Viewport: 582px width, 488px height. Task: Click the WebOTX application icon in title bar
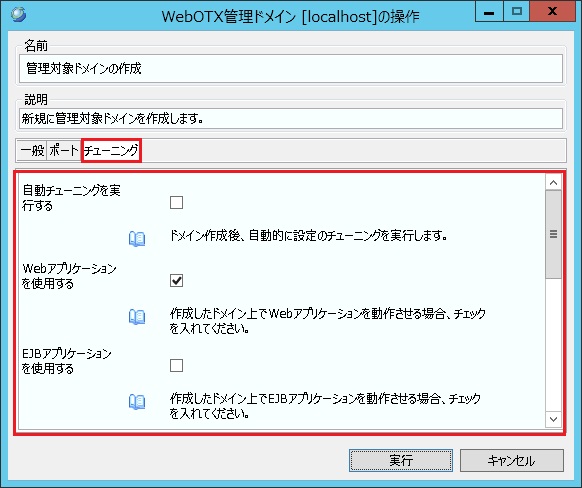coord(18,14)
